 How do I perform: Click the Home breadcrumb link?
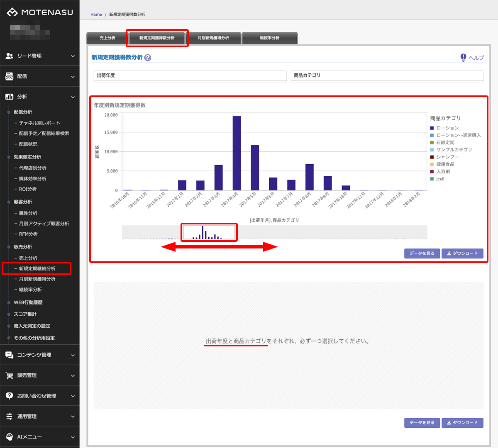pos(96,15)
